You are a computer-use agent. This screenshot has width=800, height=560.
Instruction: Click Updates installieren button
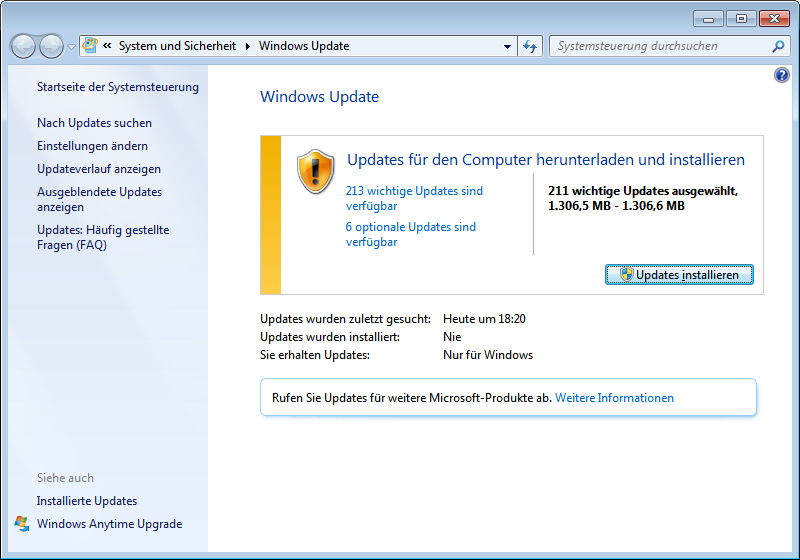click(679, 275)
